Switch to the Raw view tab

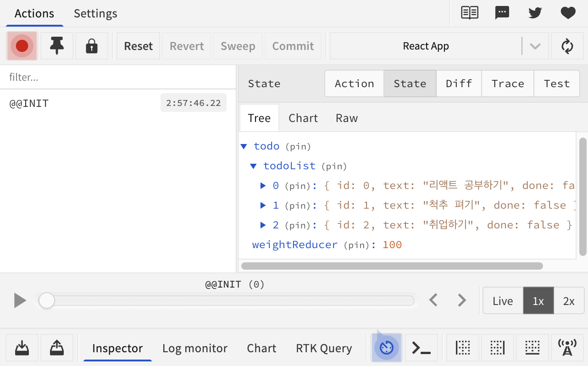coord(347,118)
